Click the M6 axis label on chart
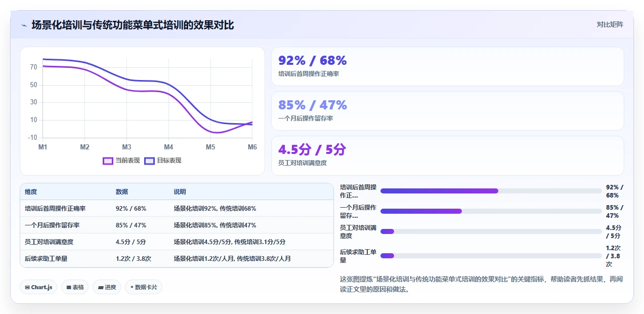 pyautogui.click(x=252, y=147)
